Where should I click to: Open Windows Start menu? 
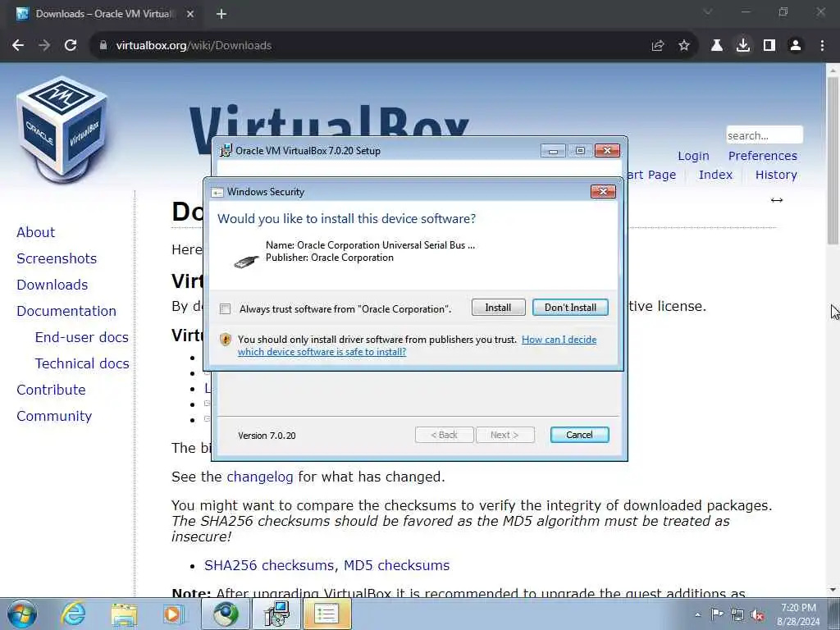tap(21, 614)
